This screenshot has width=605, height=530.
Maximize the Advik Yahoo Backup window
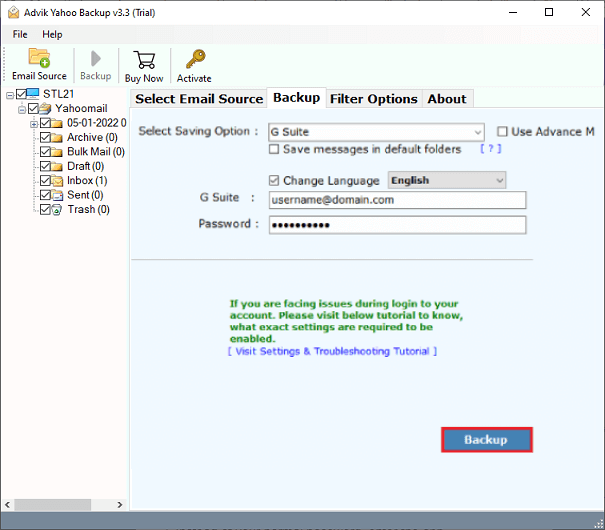pyautogui.click(x=549, y=12)
